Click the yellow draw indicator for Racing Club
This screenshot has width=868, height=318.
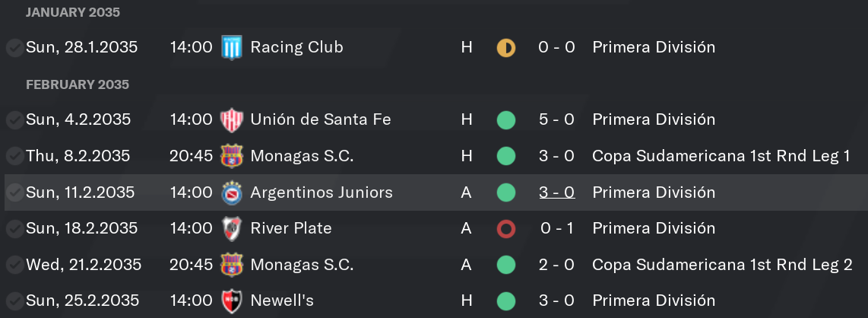click(x=506, y=48)
